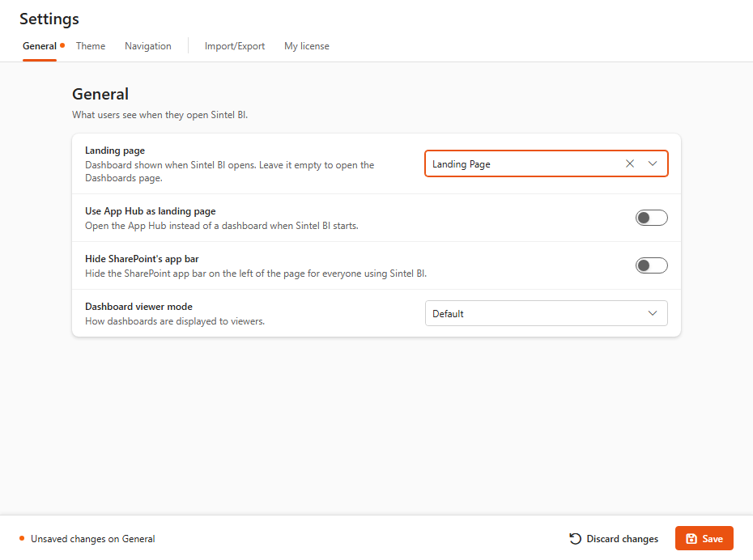Click the 'Use App Hub as landing page' label

[x=151, y=211]
